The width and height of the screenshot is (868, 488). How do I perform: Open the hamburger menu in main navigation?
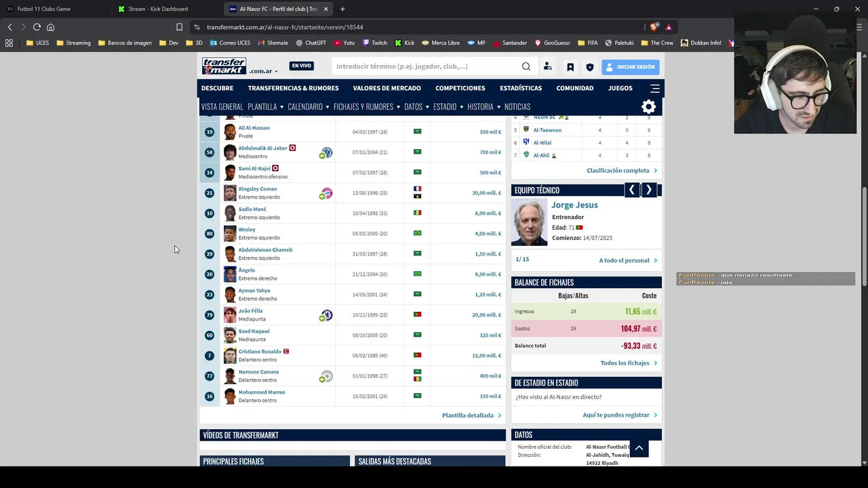[654, 88]
